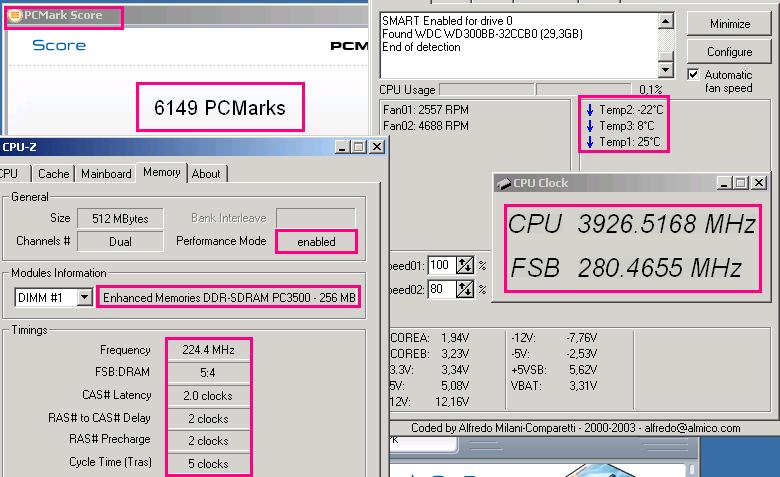This screenshot has width=780, height=477.
Task: Close the CPU Clock window
Action: click(759, 183)
